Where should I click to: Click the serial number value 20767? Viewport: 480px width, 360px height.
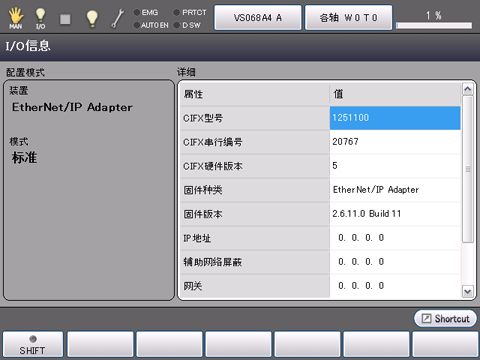coord(395,142)
